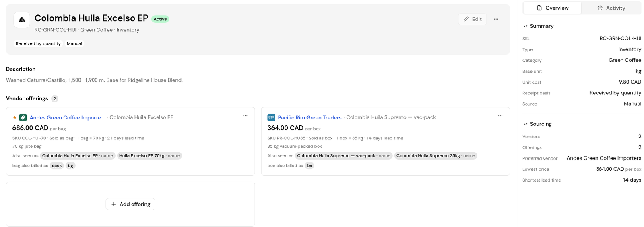
Task: Open the Pacific Rim offering options menu
Action: click(x=500, y=115)
